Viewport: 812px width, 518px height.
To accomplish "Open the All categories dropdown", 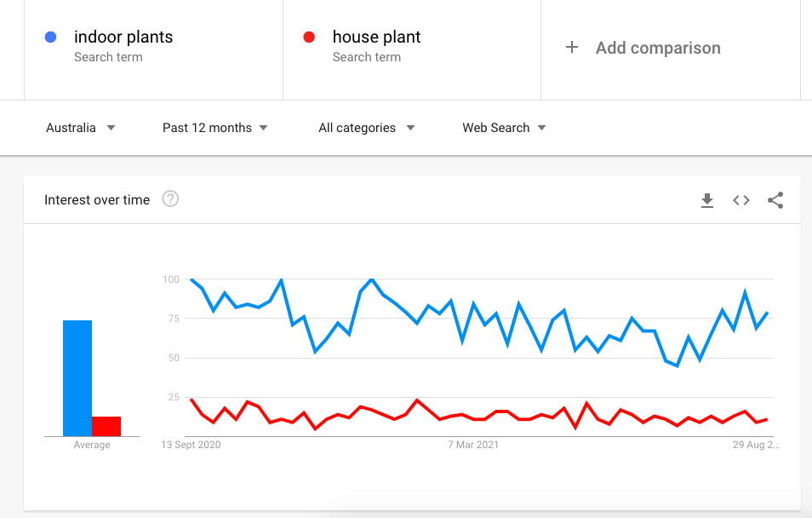I will (367, 128).
